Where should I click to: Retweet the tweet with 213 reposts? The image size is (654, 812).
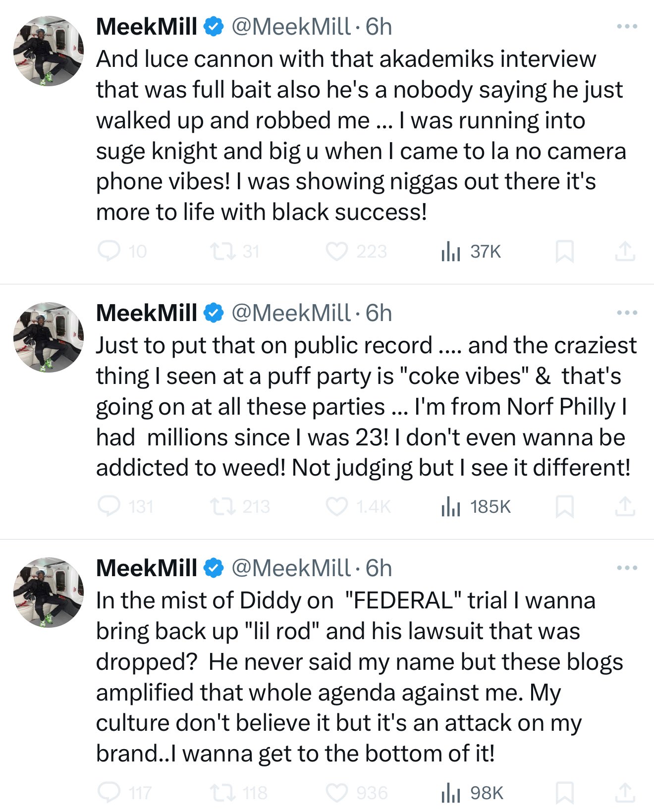[x=218, y=506]
